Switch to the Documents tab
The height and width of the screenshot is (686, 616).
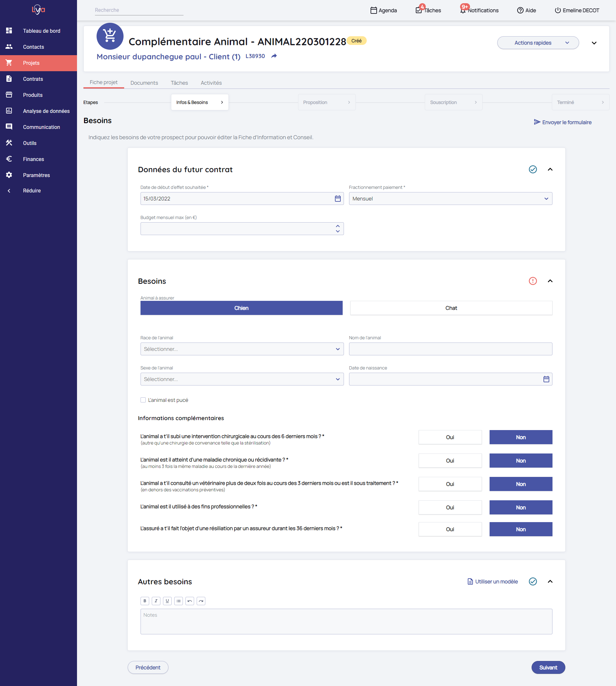144,83
